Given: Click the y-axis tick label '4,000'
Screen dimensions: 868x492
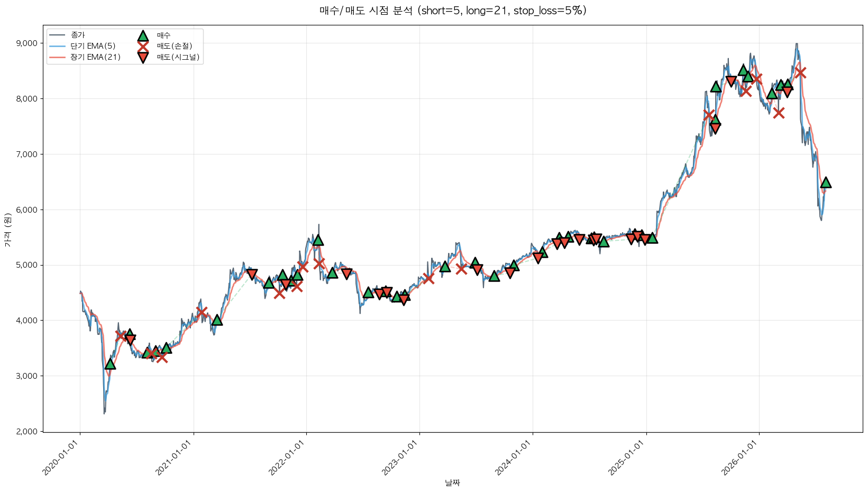Looking at the screenshot, I should point(28,321).
